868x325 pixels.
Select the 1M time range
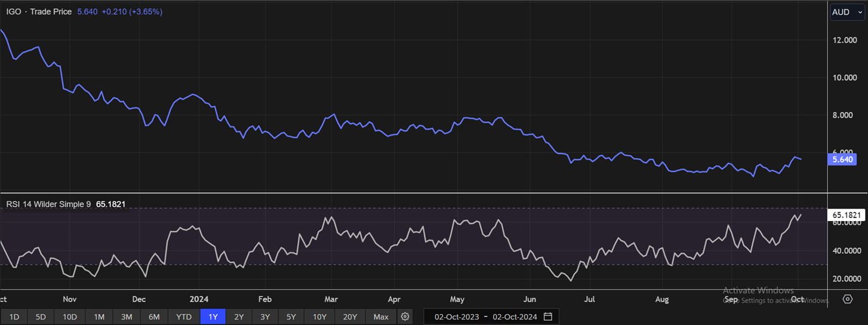[99, 317]
